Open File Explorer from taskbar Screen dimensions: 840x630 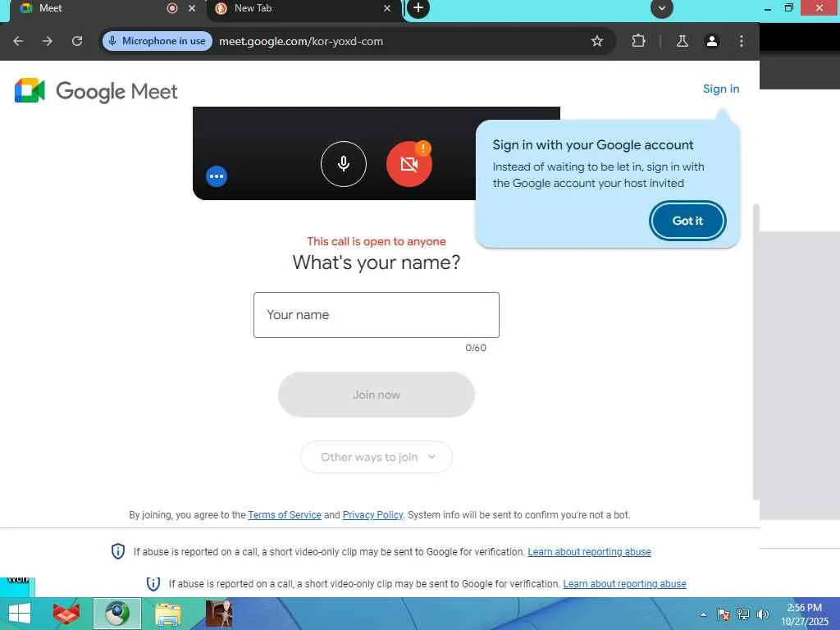(x=167, y=614)
